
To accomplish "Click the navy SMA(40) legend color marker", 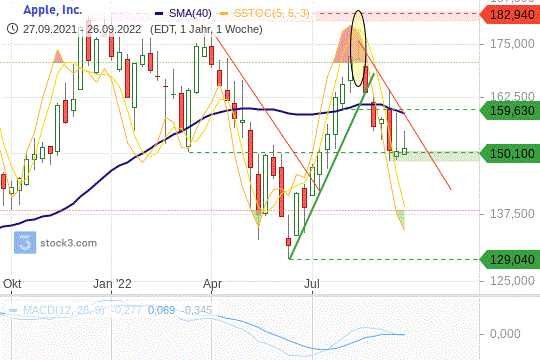I will pos(159,14).
